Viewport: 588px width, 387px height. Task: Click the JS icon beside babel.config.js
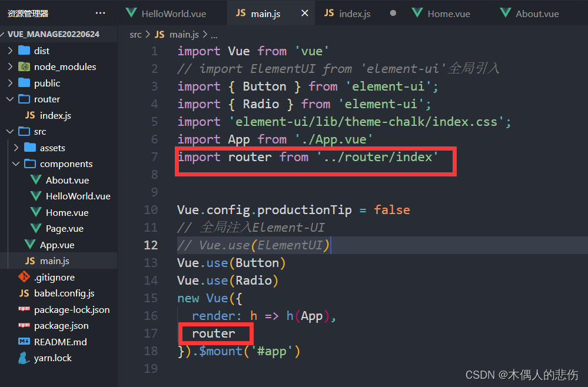pyautogui.click(x=24, y=293)
